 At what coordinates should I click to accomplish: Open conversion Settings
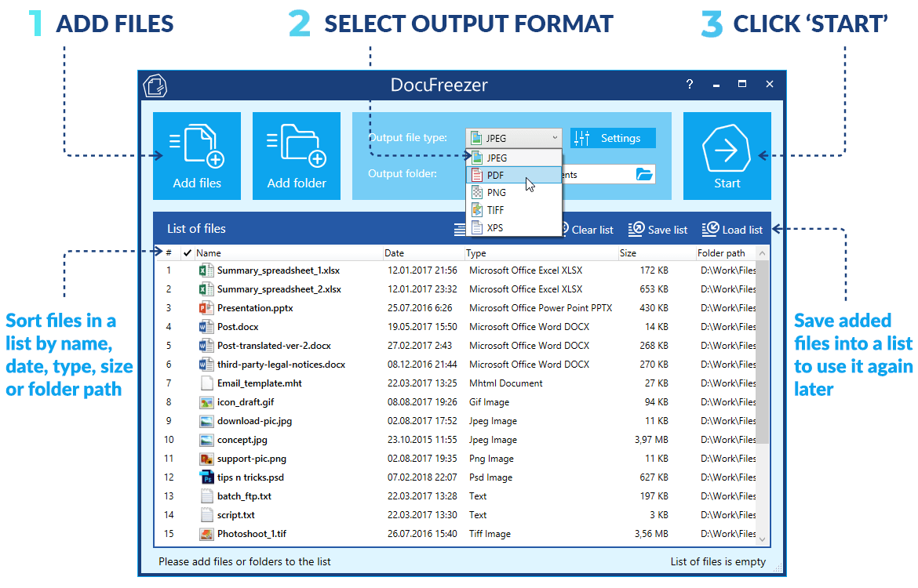612,138
